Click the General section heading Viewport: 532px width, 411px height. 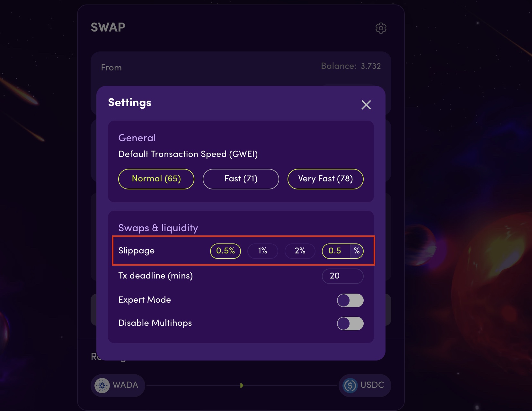pyautogui.click(x=137, y=138)
